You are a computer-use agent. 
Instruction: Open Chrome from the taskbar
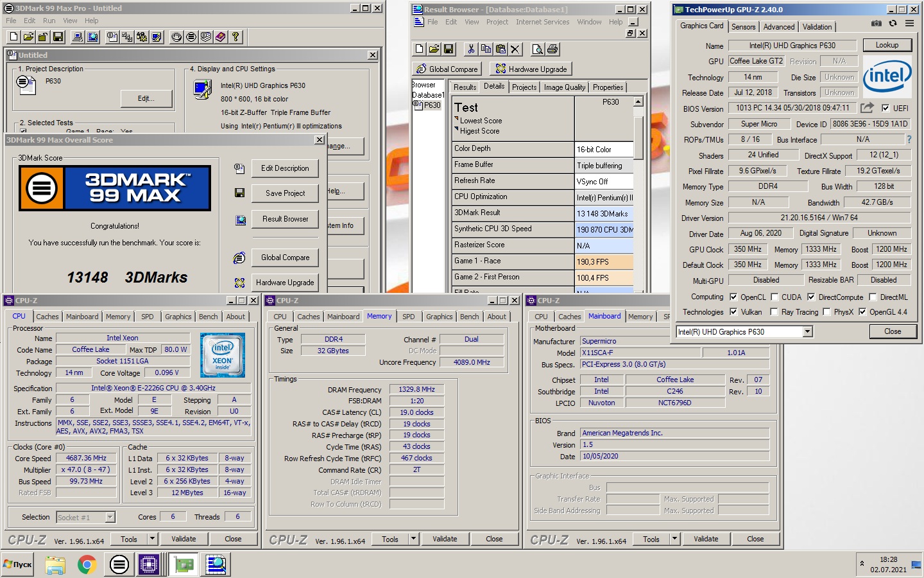(87, 565)
